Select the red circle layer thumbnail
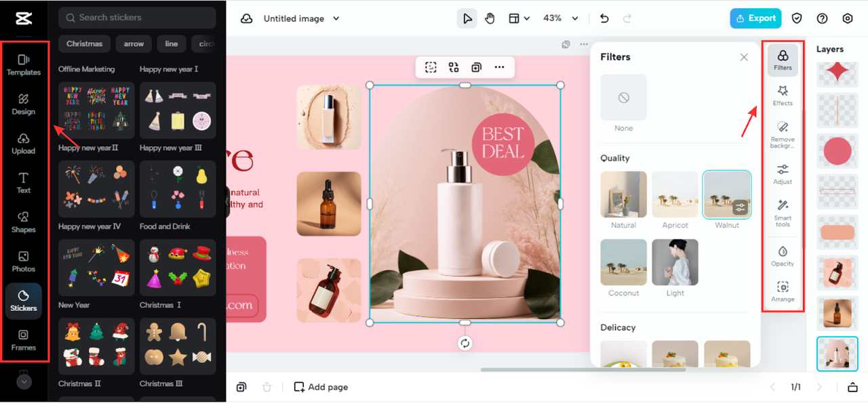The height and width of the screenshot is (403, 868). 837,150
